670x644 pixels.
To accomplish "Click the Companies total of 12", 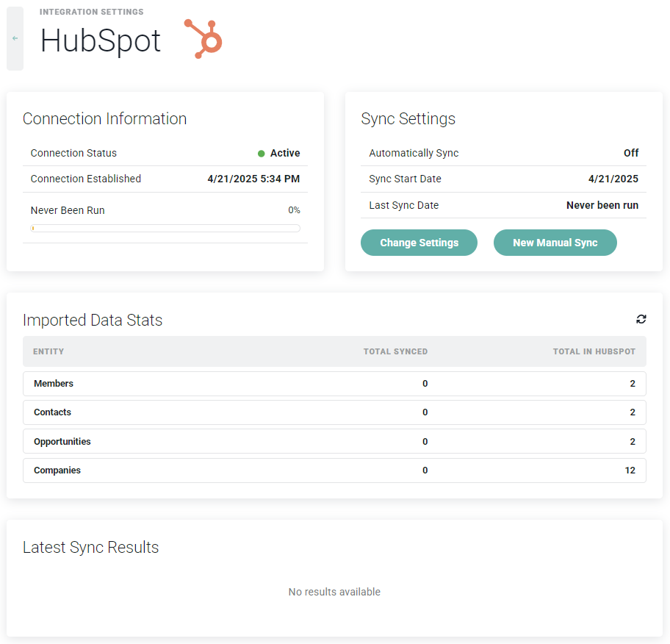I will [630, 471].
